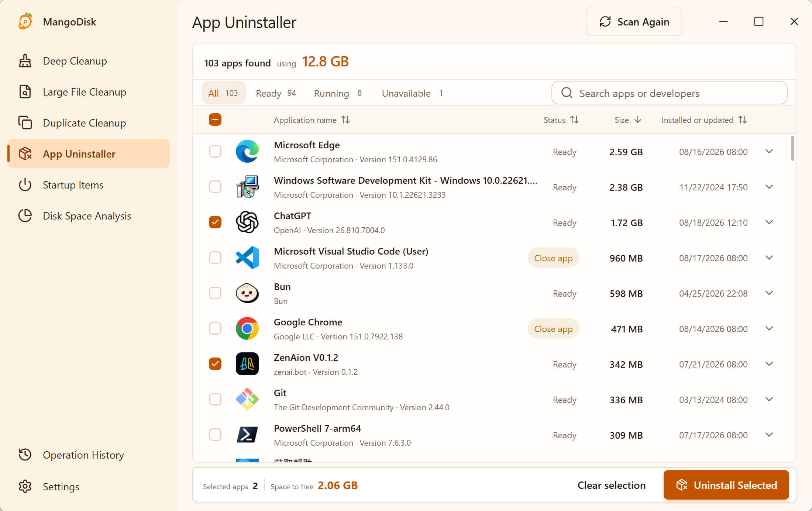
Task: Expand the Visual Studio Code row details
Action: (x=769, y=258)
